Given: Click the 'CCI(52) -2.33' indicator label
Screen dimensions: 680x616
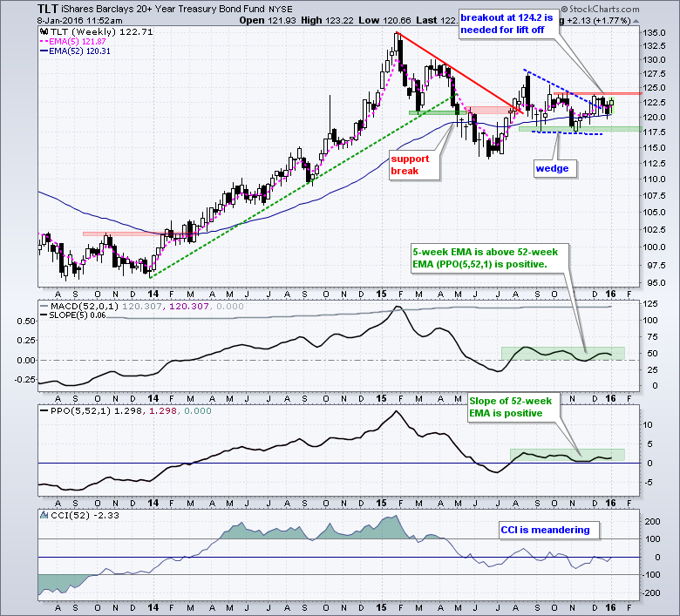Looking at the screenshot, I should pyautogui.click(x=85, y=516).
